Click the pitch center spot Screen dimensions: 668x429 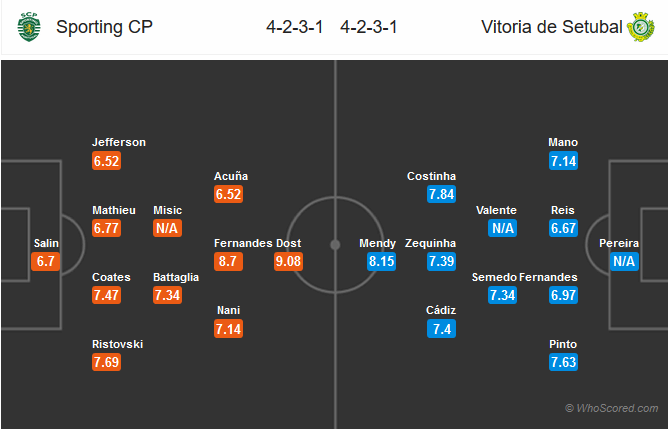click(x=335, y=245)
